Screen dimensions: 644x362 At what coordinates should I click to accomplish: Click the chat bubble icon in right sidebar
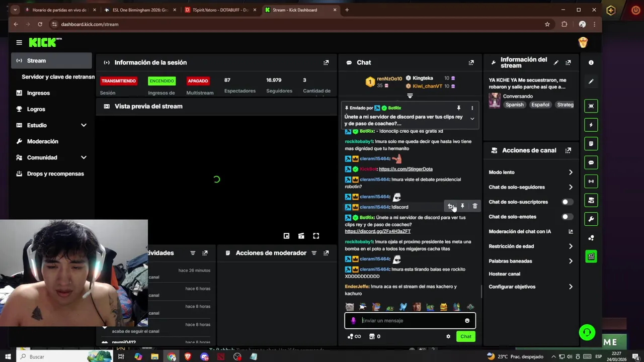click(x=591, y=162)
